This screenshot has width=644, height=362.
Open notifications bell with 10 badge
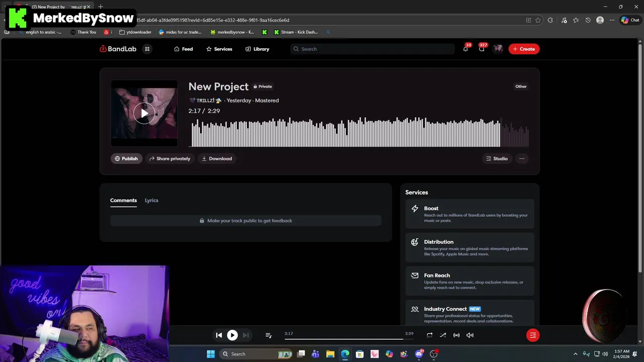[465, 49]
